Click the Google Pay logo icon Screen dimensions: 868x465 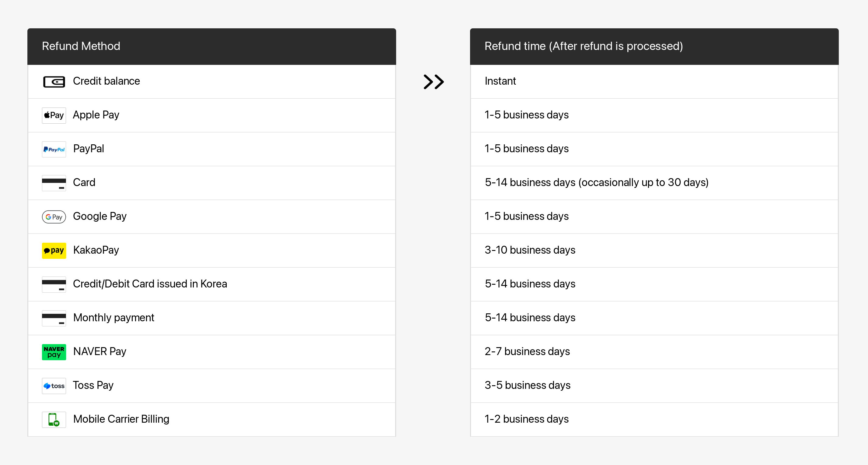tap(54, 217)
